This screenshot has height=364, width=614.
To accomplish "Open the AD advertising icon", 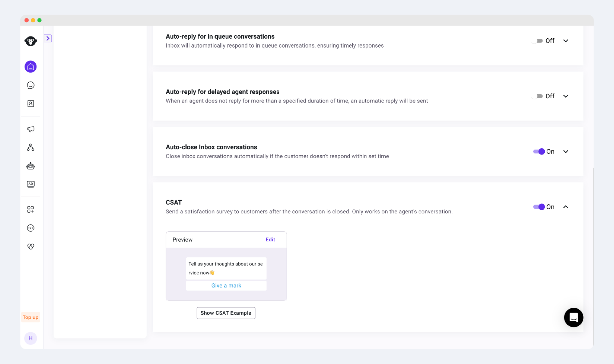I will coord(31,184).
